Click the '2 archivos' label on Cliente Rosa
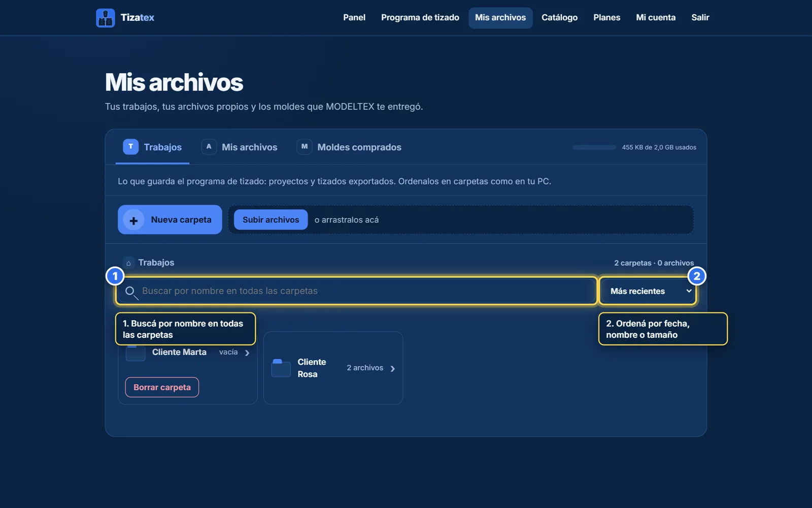 [x=365, y=368]
